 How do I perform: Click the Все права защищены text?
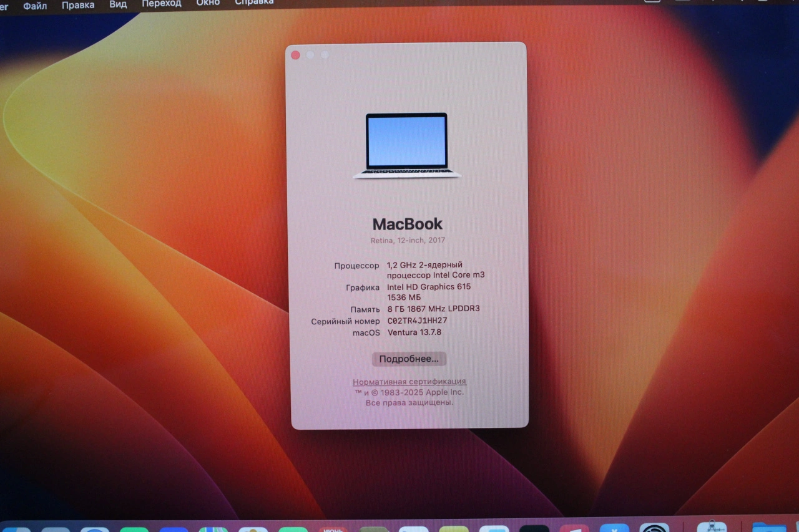409,403
